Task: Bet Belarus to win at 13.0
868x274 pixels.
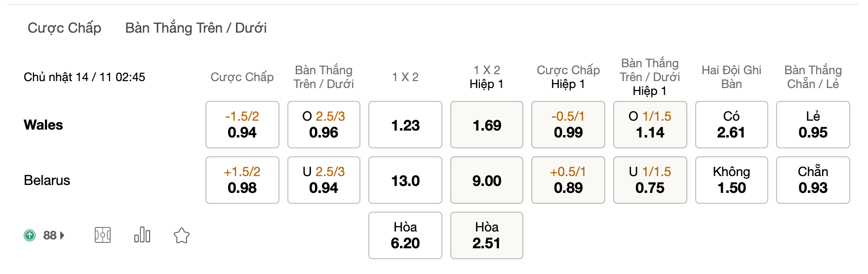Action: (x=405, y=180)
